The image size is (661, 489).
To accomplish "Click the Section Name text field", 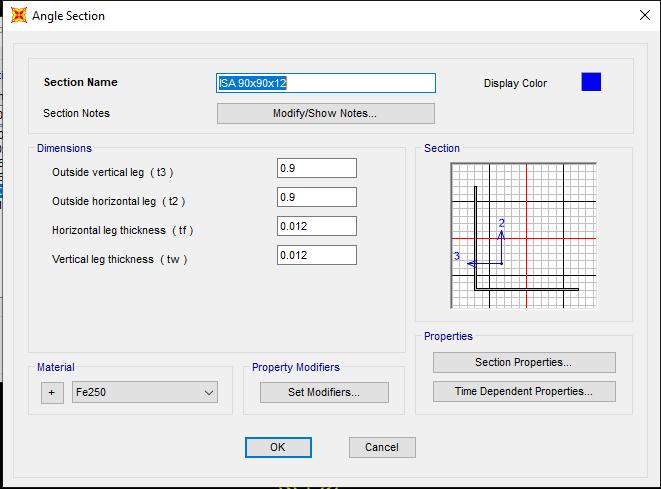I will pos(326,83).
